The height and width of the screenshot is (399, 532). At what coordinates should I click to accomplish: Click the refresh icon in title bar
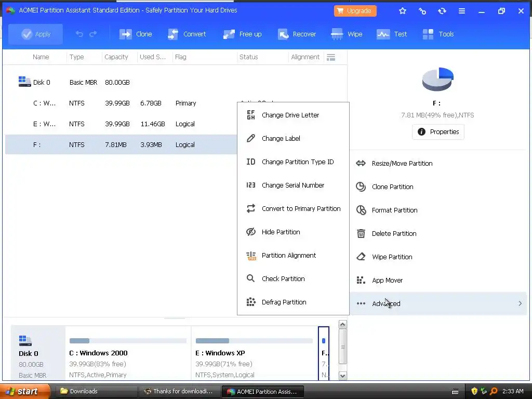[x=442, y=11]
